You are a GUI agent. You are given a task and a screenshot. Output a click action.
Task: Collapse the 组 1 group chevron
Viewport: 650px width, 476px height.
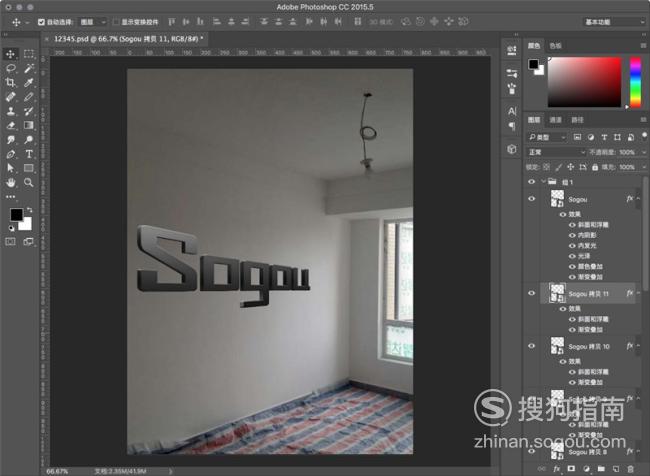coord(543,182)
